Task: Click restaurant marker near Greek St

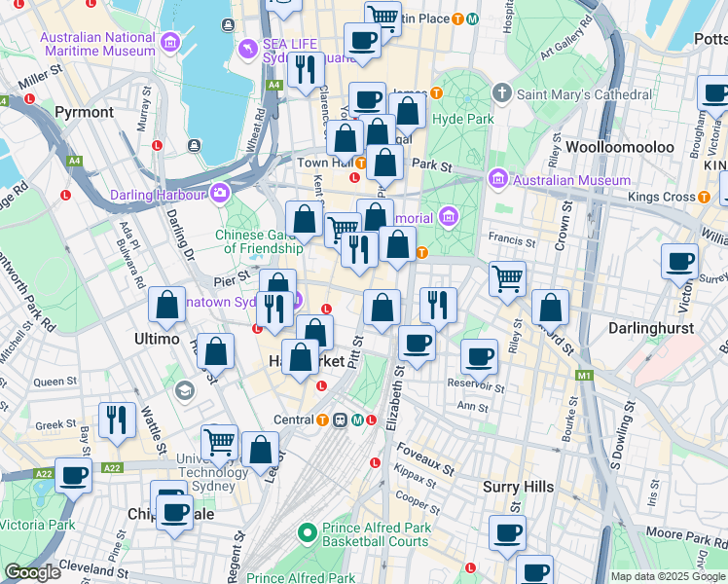Action: [x=117, y=420]
